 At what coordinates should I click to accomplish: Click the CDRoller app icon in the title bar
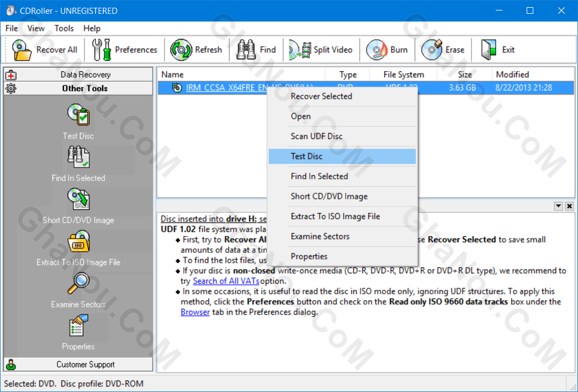coord(10,10)
